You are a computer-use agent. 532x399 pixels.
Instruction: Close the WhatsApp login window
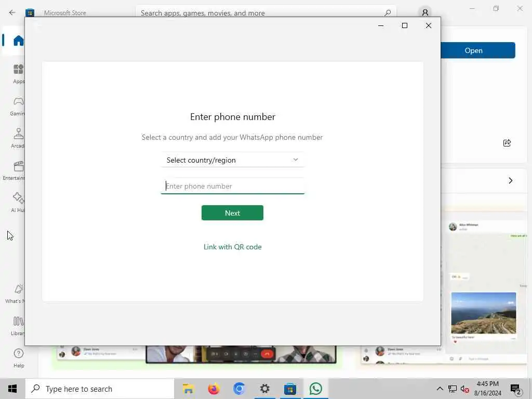point(429,25)
